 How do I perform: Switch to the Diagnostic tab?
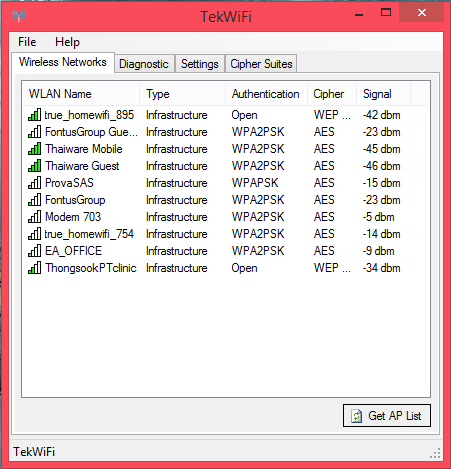[144, 64]
